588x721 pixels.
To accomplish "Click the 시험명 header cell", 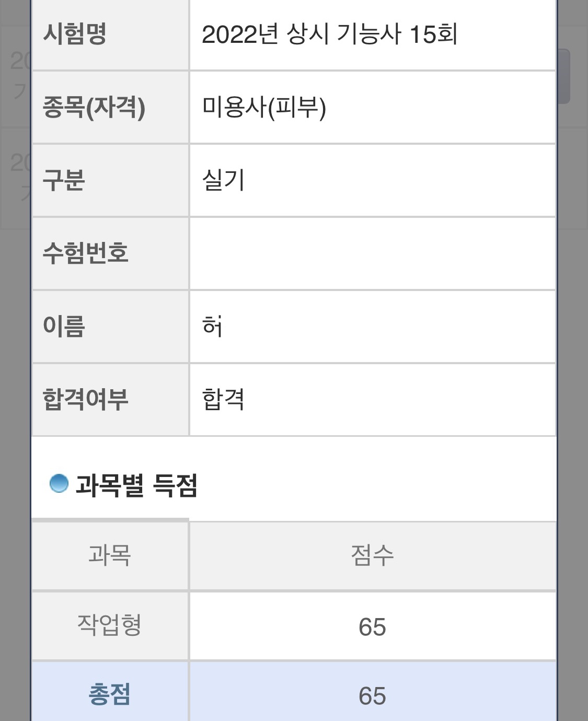I will click(x=110, y=34).
